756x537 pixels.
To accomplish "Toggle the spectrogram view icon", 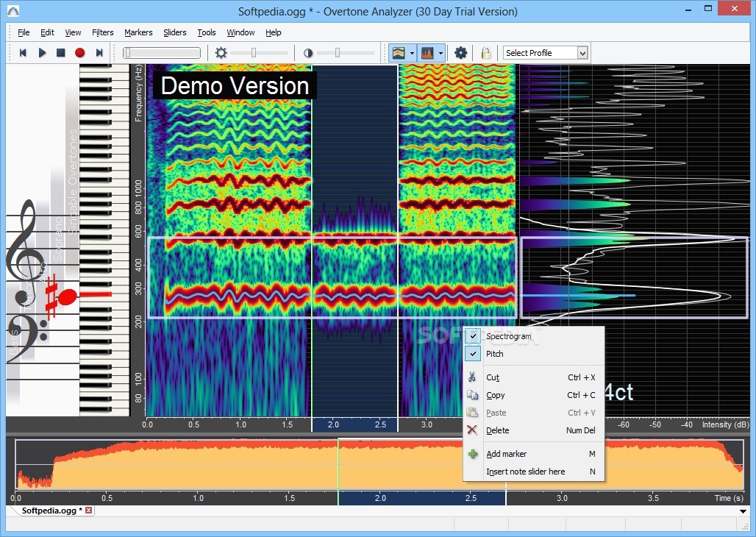I will click(399, 52).
